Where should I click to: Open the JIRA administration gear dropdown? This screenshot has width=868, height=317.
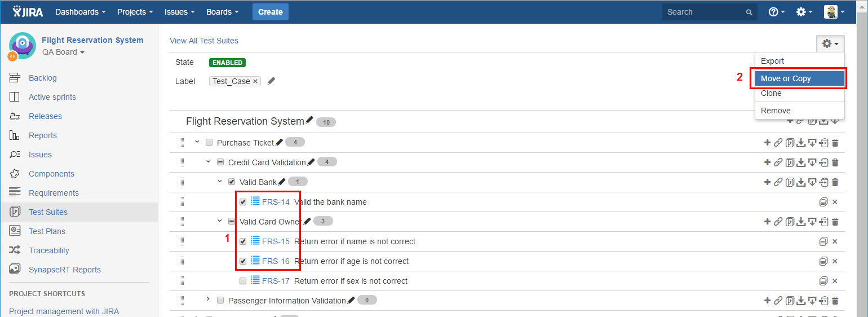(804, 12)
